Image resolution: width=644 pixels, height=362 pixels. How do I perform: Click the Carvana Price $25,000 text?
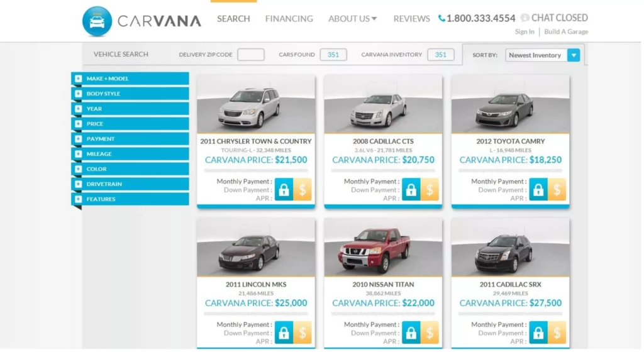256,304
